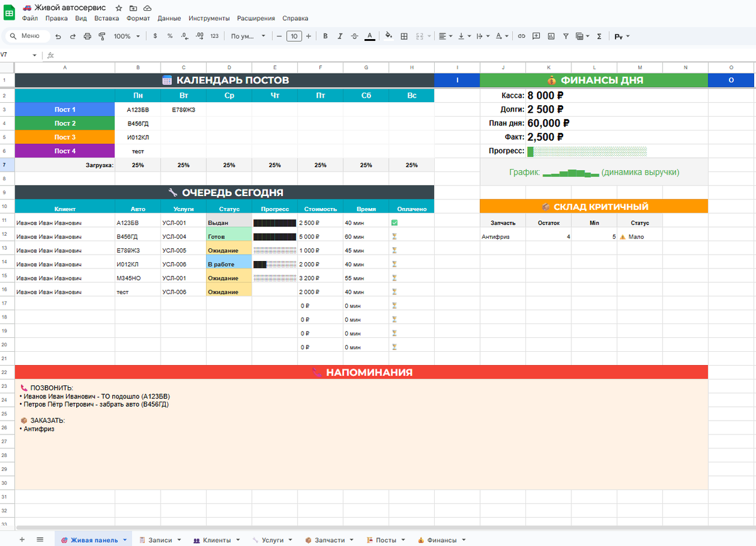Image resolution: width=756 pixels, height=546 pixels.
Task: Open the Справка menu
Action: [x=295, y=18]
